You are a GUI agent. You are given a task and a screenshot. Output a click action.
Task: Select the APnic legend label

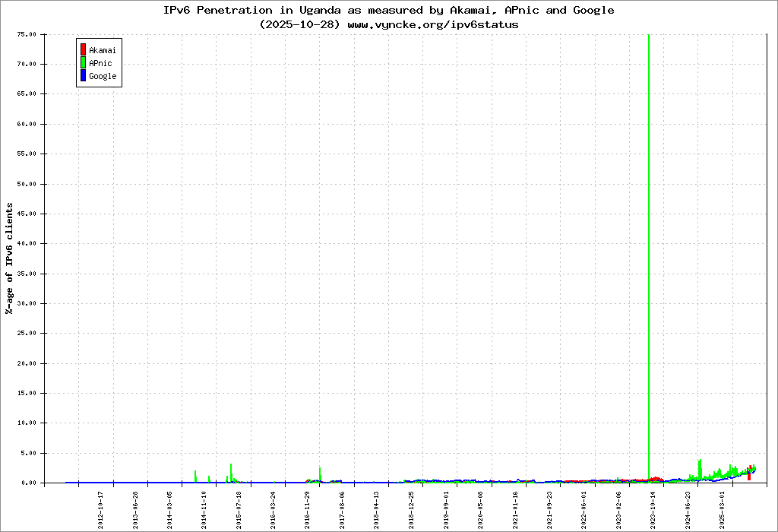[x=100, y=63]
